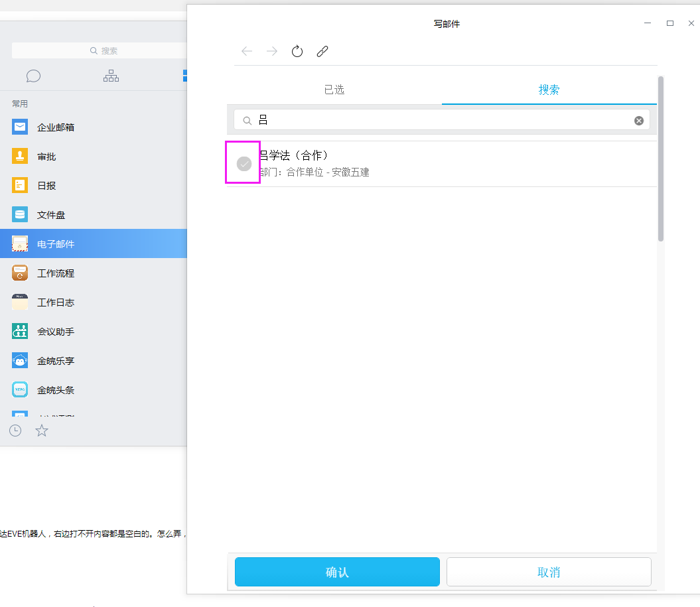This screenshot has height=607, width=700.
Task: Open 电子邮件 app icon
Action: click(x=20, y=243)
